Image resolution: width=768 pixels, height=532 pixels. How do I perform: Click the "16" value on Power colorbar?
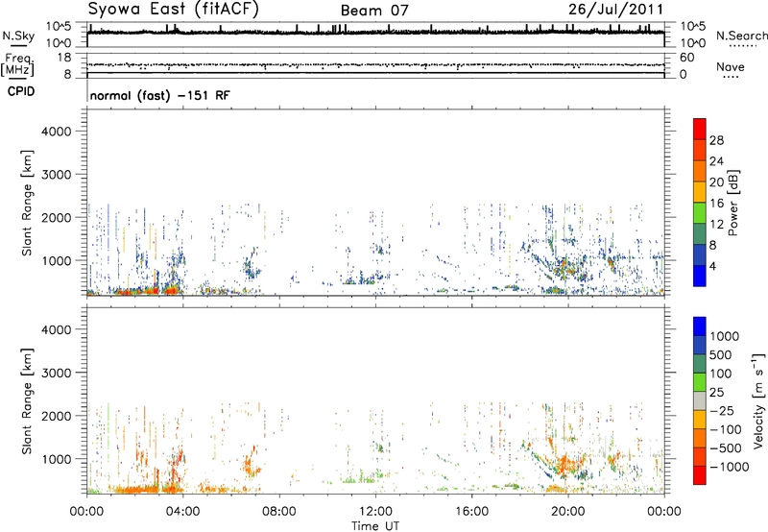716,204
